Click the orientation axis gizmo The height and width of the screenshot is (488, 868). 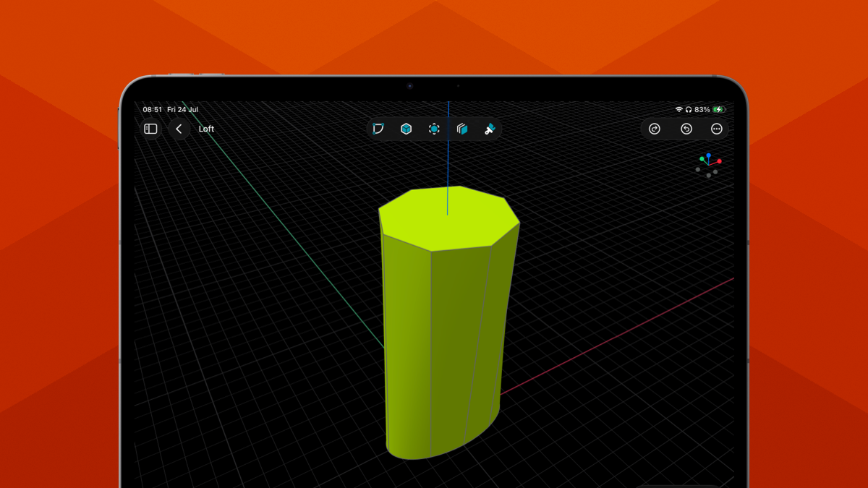[709, 166]
